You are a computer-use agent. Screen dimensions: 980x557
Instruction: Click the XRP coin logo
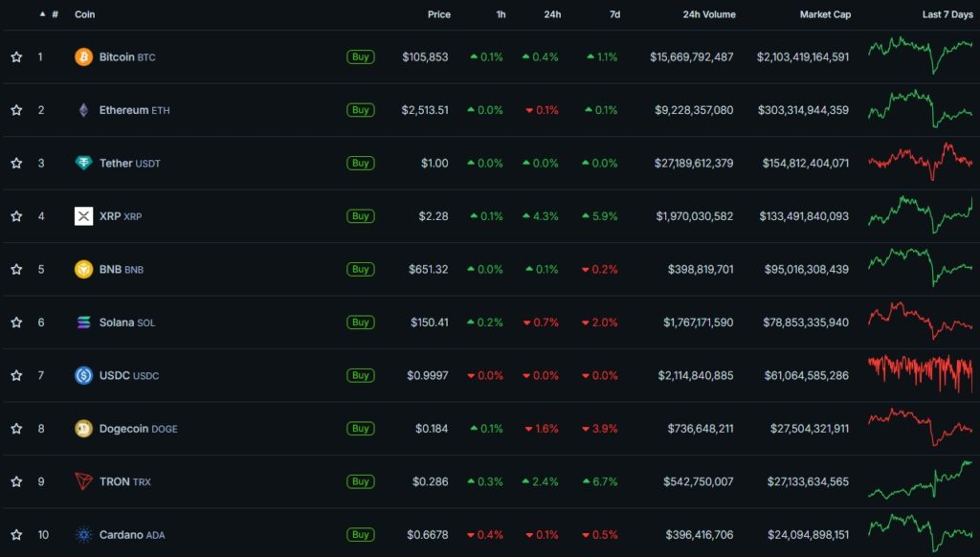pyautogui.click(x=85, y=216)
